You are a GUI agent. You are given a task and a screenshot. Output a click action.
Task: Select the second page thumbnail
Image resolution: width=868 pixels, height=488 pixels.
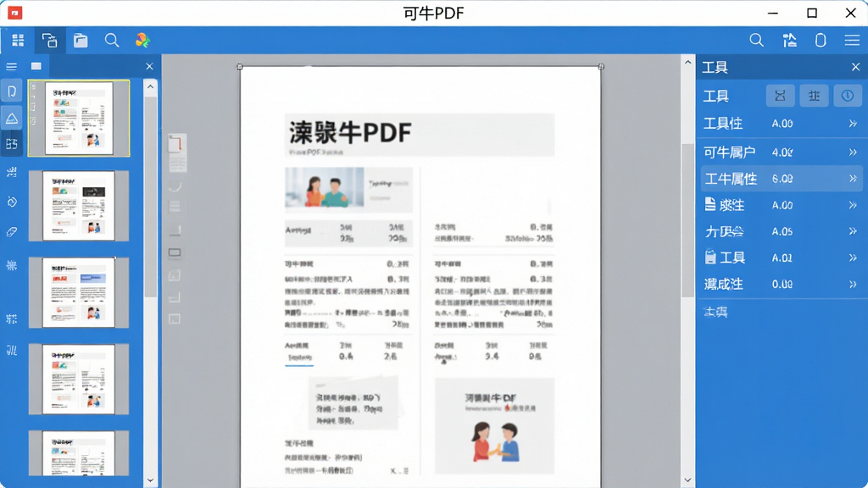[x=79, y=206]
